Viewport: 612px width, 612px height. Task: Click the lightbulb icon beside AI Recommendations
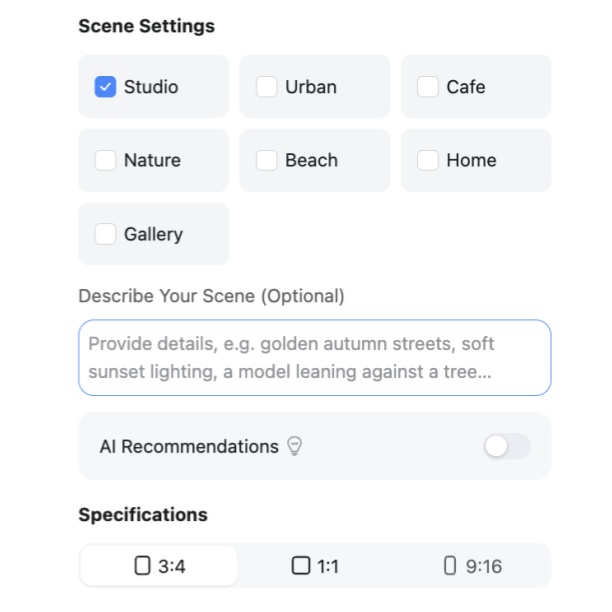tap(294, 446)
